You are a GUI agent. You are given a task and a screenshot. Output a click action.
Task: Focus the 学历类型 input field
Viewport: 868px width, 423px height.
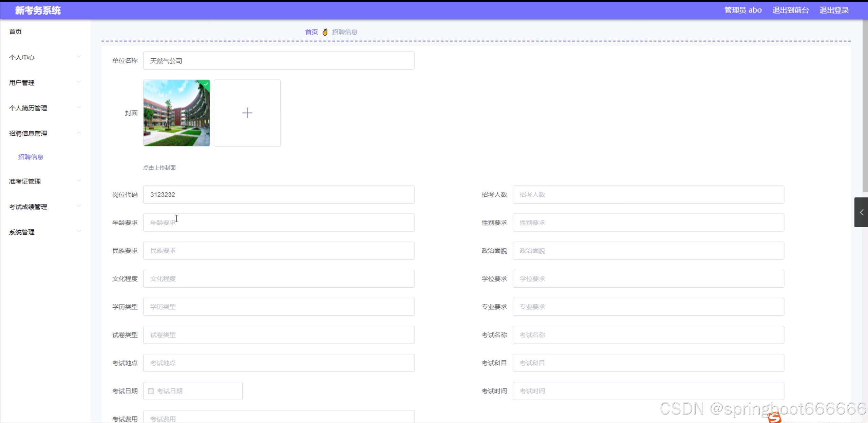pyautogui.click(x=279, y=307)
